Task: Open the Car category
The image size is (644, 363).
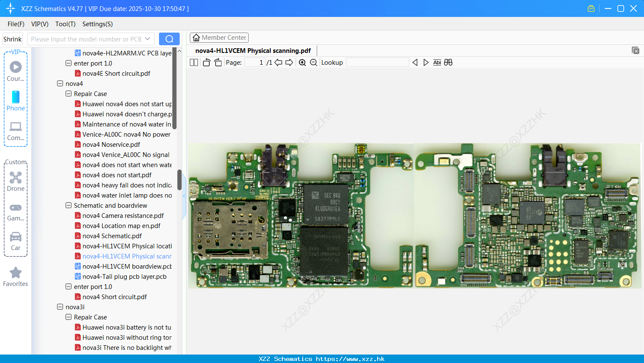Action: click(x=16, y=241)
